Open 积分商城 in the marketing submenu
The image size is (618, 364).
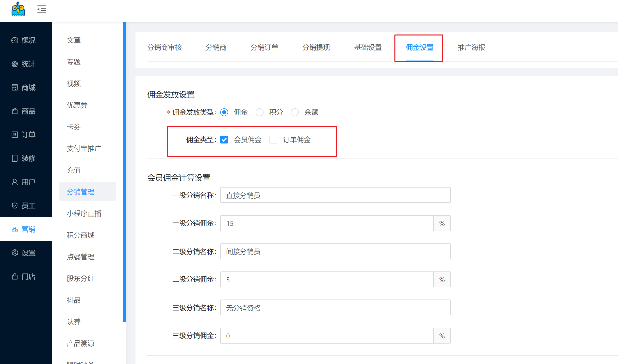pos(81,235)
